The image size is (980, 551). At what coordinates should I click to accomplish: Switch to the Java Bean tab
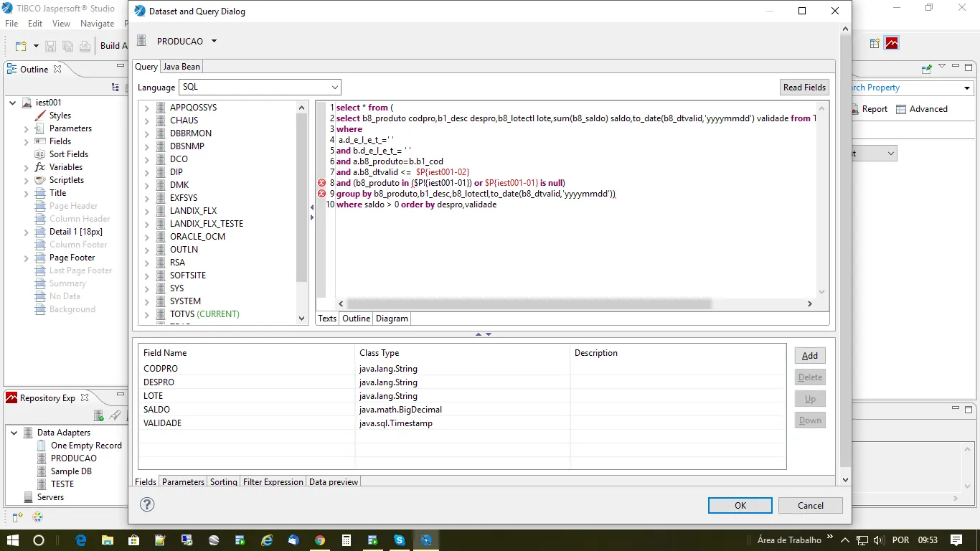click(182, 67)
